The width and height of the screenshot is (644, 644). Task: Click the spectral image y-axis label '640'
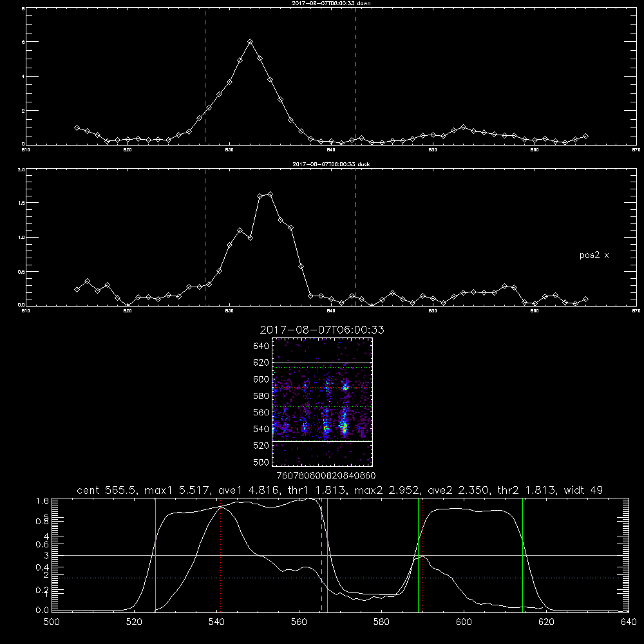261,346
